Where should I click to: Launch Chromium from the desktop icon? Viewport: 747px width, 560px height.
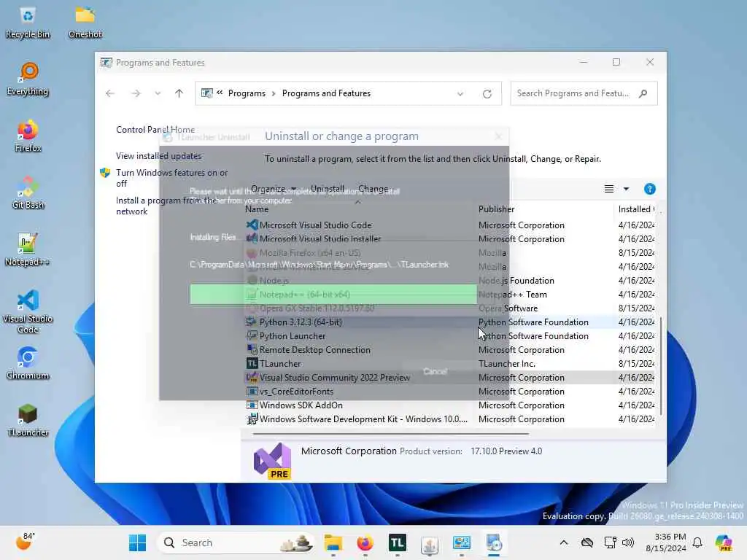coord(28,363)
